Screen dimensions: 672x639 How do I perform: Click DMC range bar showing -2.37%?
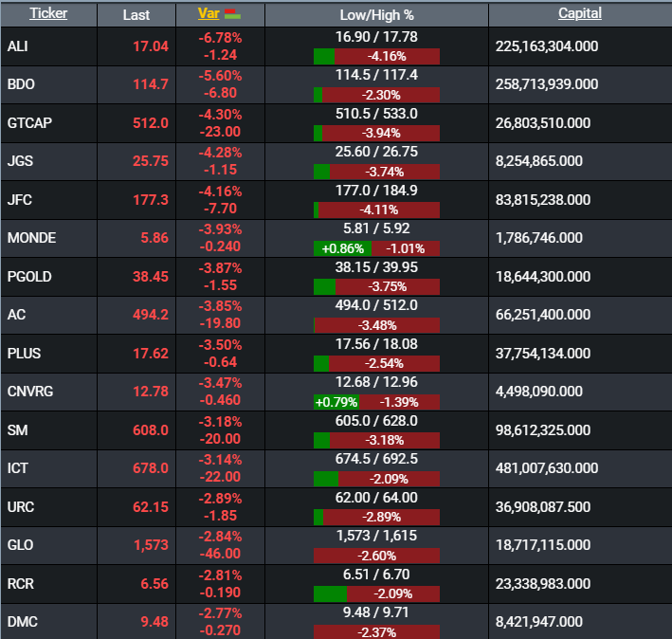coord(376,632)
